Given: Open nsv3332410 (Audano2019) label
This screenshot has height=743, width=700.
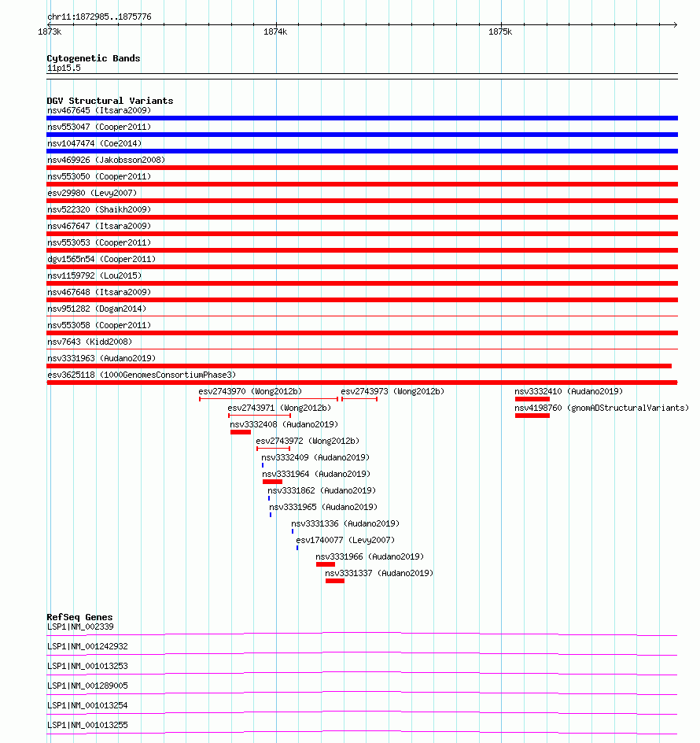Looking at the screenshot, I should point(569,391).
